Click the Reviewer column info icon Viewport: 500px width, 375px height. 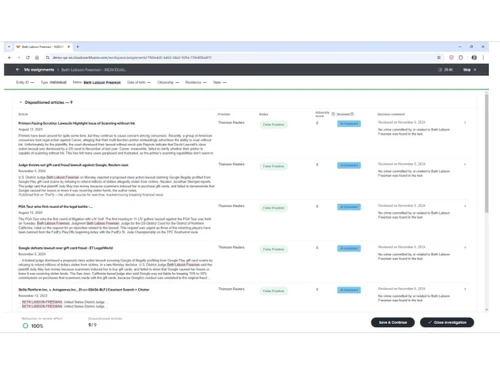pos(352,114)
